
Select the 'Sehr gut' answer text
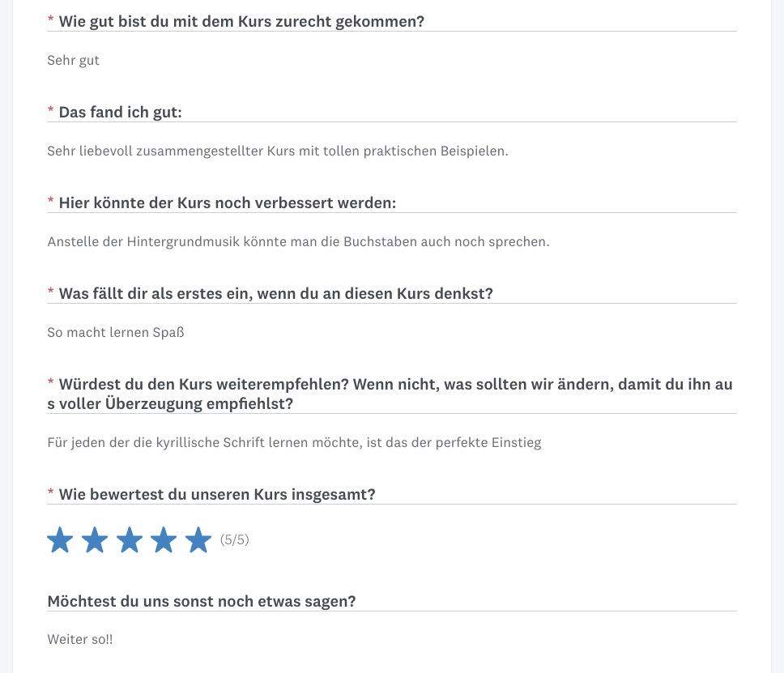[x=74, y=60]
